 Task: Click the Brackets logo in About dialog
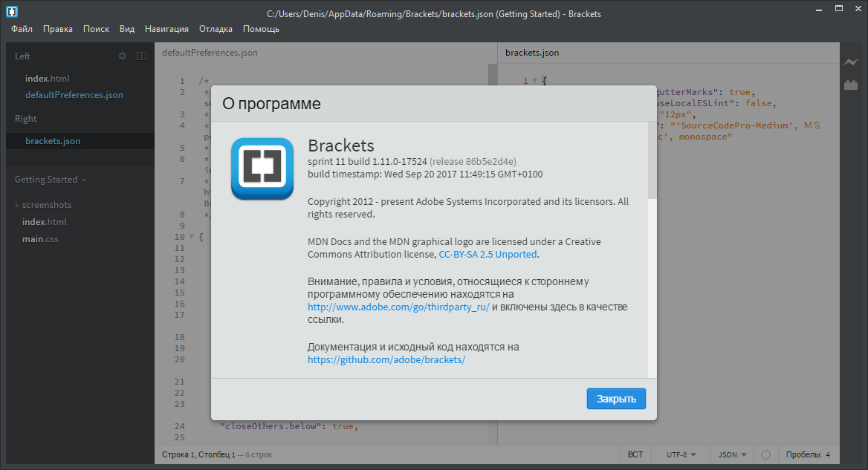click(262, 169)
